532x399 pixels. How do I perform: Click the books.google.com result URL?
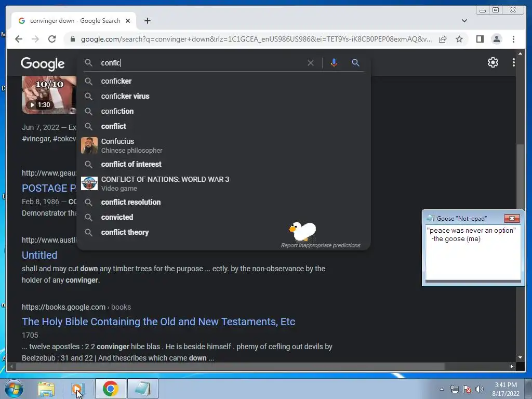click(x=76, y=307)
